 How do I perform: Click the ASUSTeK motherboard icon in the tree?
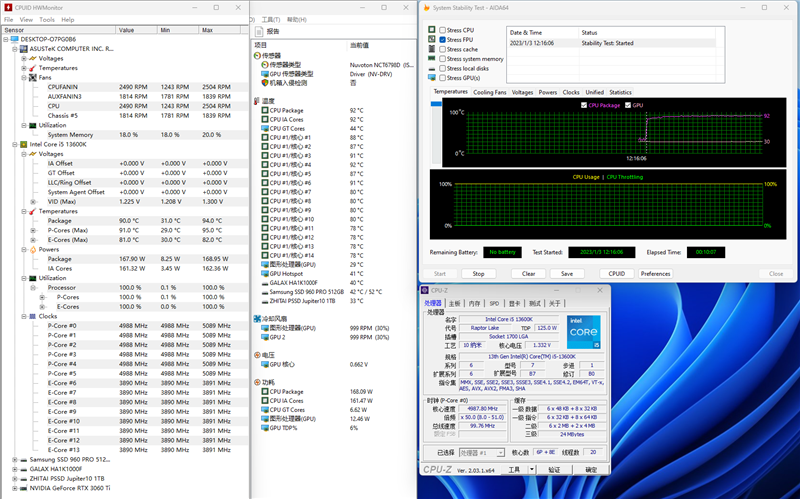(24, 48)
